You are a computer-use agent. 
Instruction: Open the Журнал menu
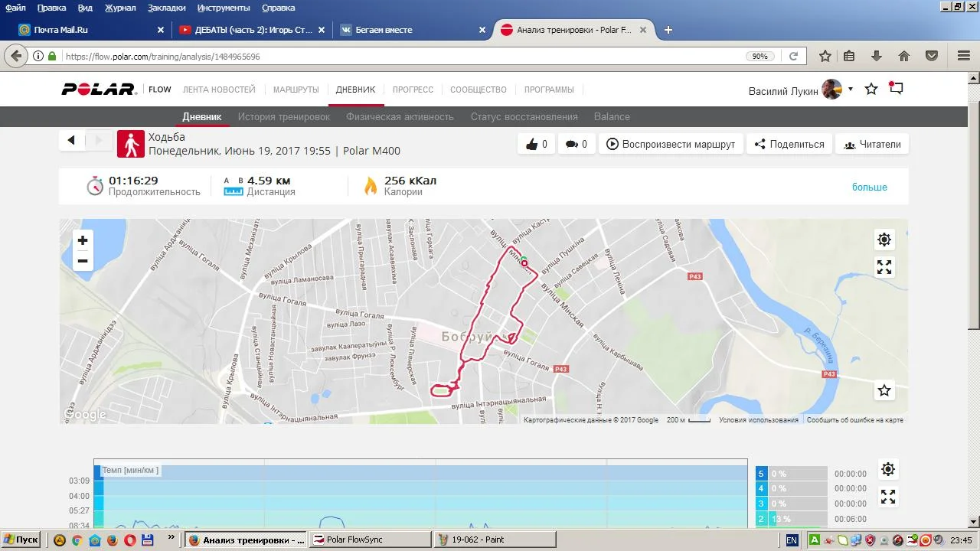pyautogui.click(x=120, y=8)
